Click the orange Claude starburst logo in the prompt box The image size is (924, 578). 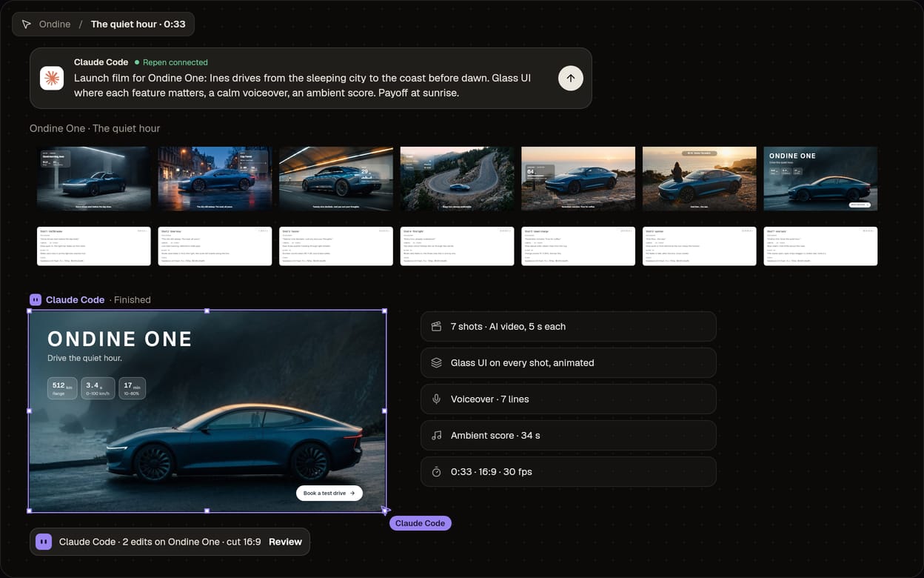point(52,79)
